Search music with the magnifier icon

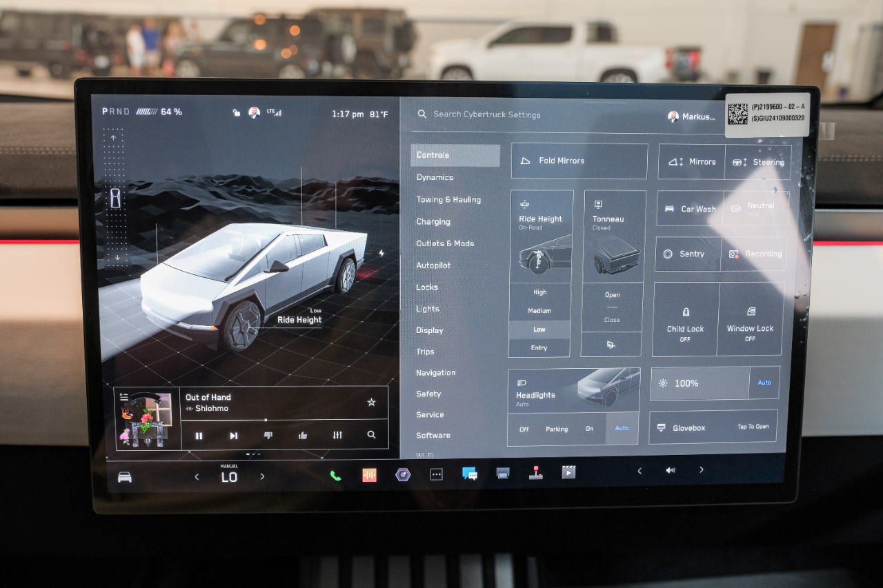tap(371, 435)
